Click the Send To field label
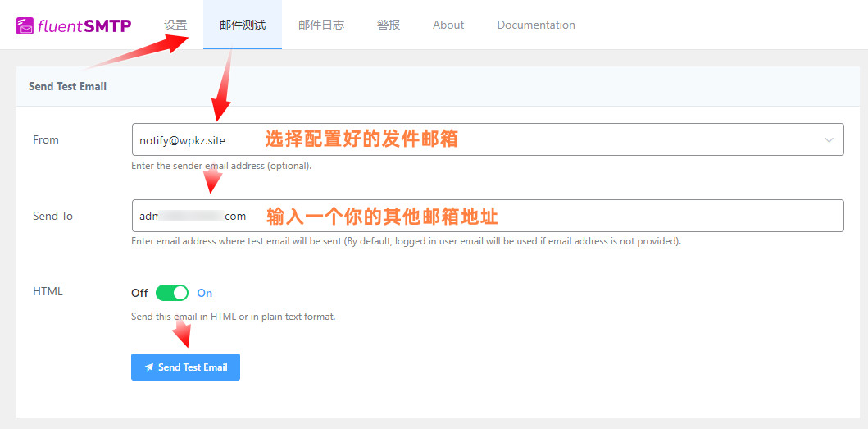Image resolution: width=868 pixels, height=429 pixels. click(x=52, y=216)
